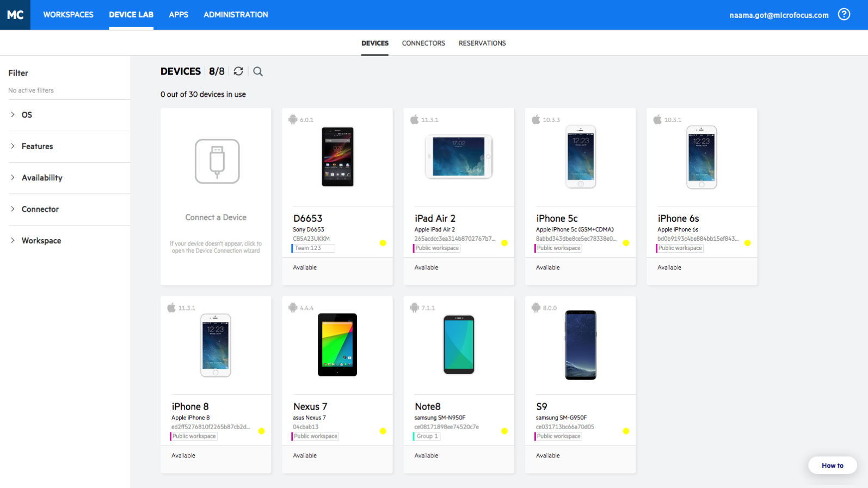
Task: Click Apple icon on iPad Air 2 card
Action: pos(415,119)
